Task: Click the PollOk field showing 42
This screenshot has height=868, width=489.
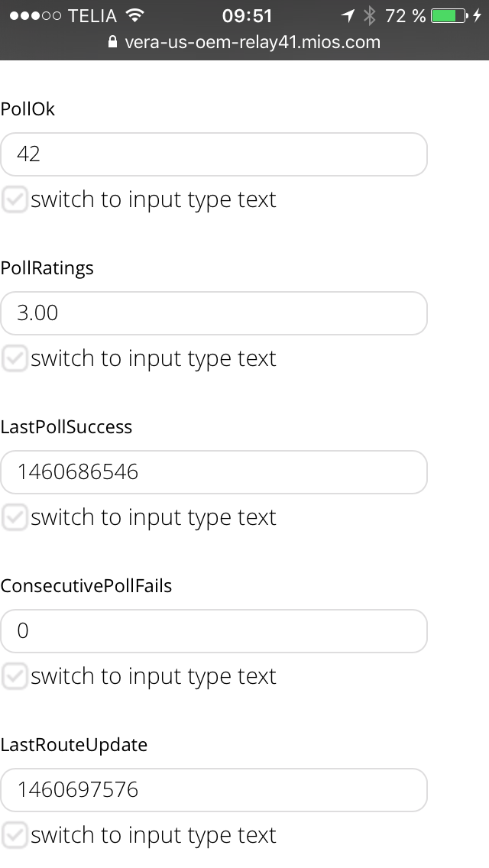Action: point(214,154)
